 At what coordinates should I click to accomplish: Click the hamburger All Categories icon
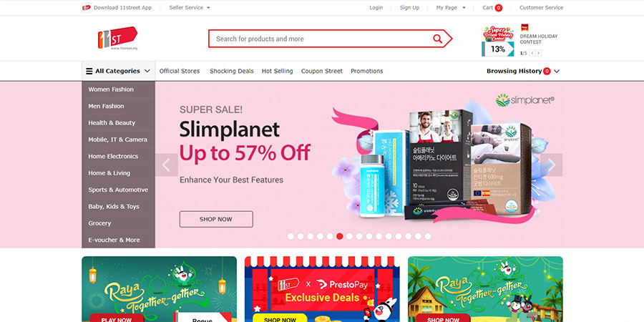tap(89, 71)
